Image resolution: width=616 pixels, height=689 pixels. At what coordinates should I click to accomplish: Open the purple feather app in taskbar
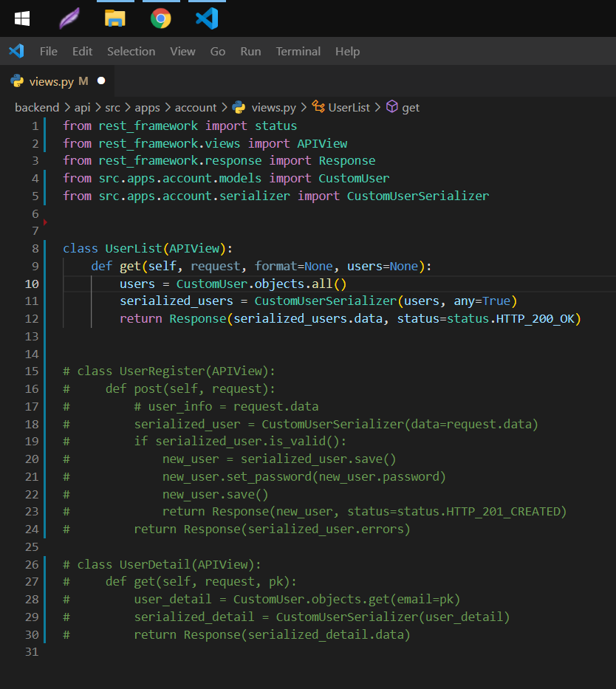click(x=69, y=18)
